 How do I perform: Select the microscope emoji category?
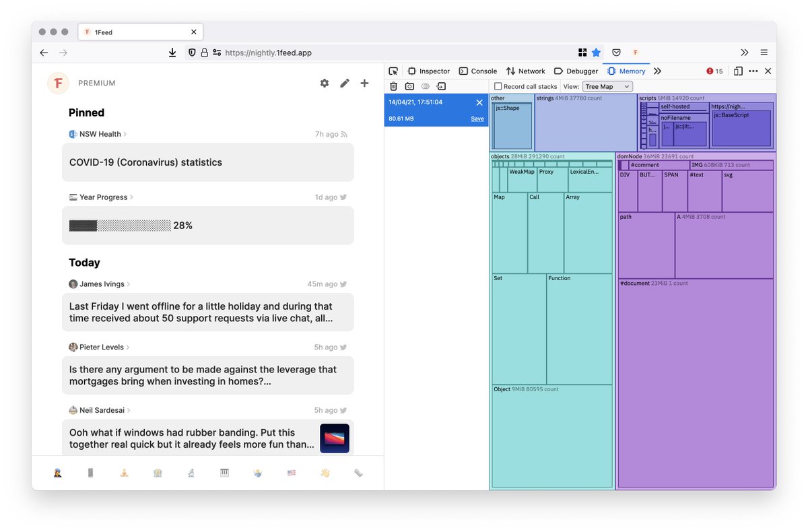point(191,473)
